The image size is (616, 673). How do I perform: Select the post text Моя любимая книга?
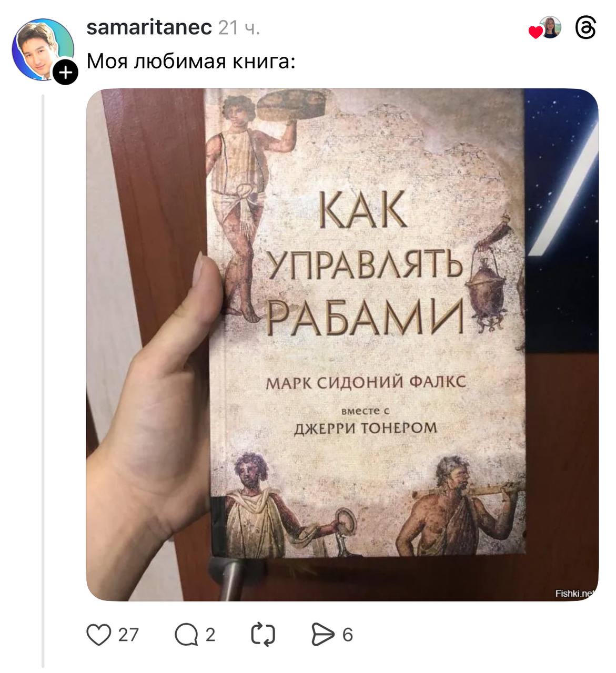point(190,62)
